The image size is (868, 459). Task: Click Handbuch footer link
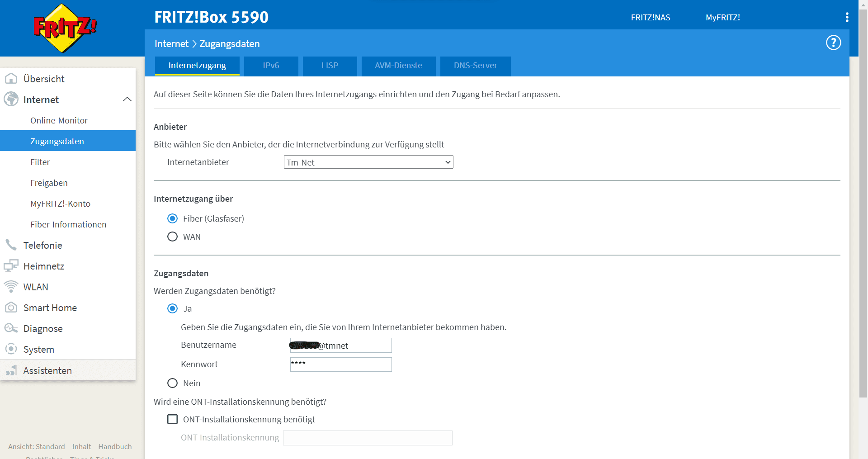coord(115,446)
